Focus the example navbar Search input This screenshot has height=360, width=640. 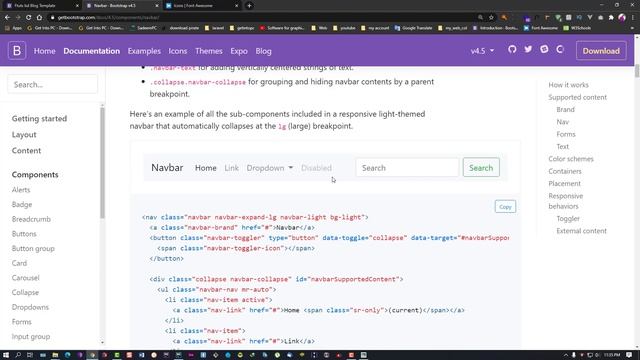(407, 168)
